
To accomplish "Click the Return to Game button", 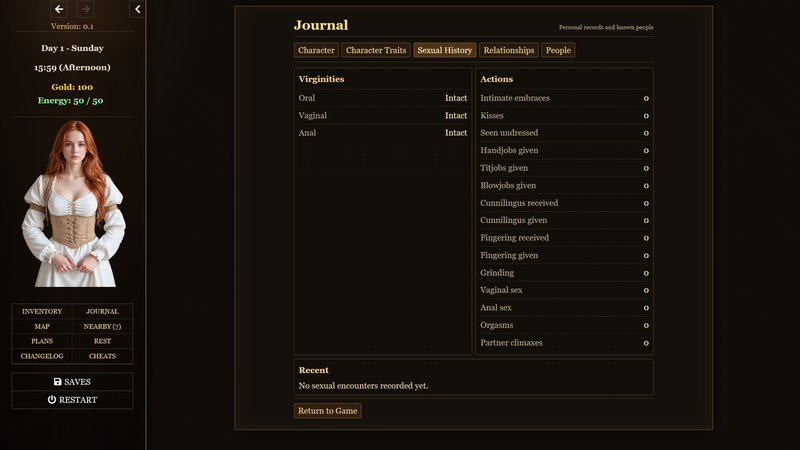I will (x=328, y=411).
